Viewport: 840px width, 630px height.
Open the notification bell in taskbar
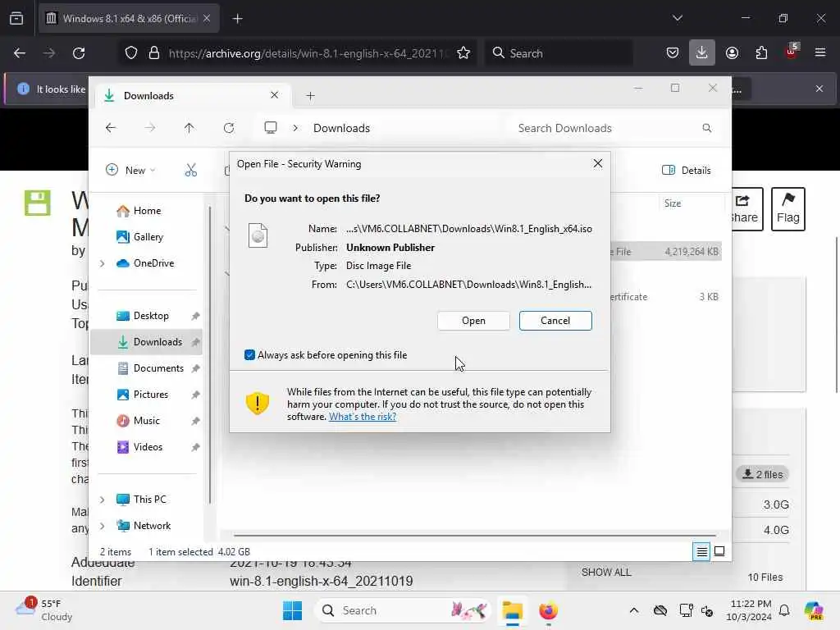[784, 610]
